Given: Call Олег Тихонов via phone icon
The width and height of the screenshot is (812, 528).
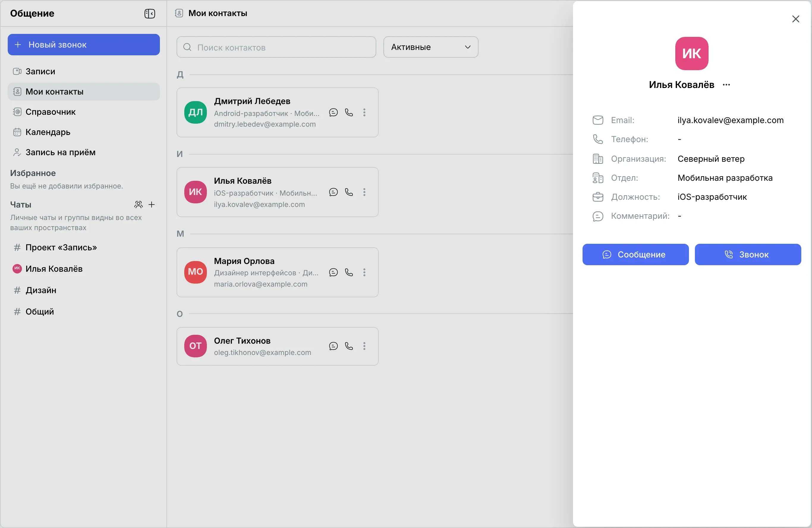Looking at the screenshot, I should click(349, 346).
